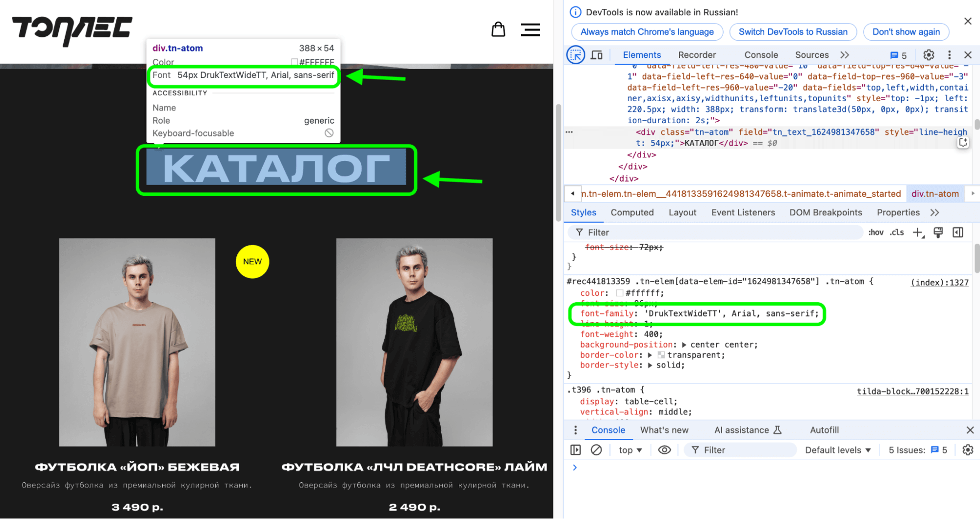Image resolution: width=980 pixels, height=519 pixels.
Task: Click Always match Chrome's language button
Action: pyautogui.click(x=647, y=32)
